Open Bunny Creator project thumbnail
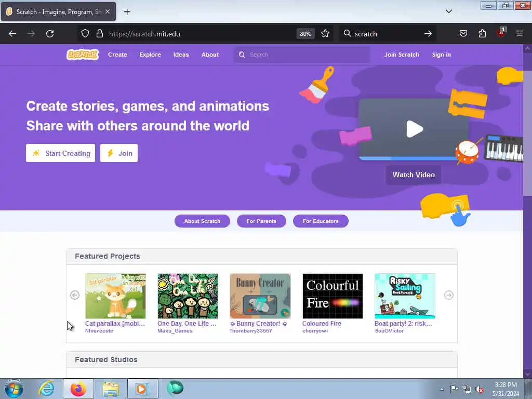 coord(260,296)
